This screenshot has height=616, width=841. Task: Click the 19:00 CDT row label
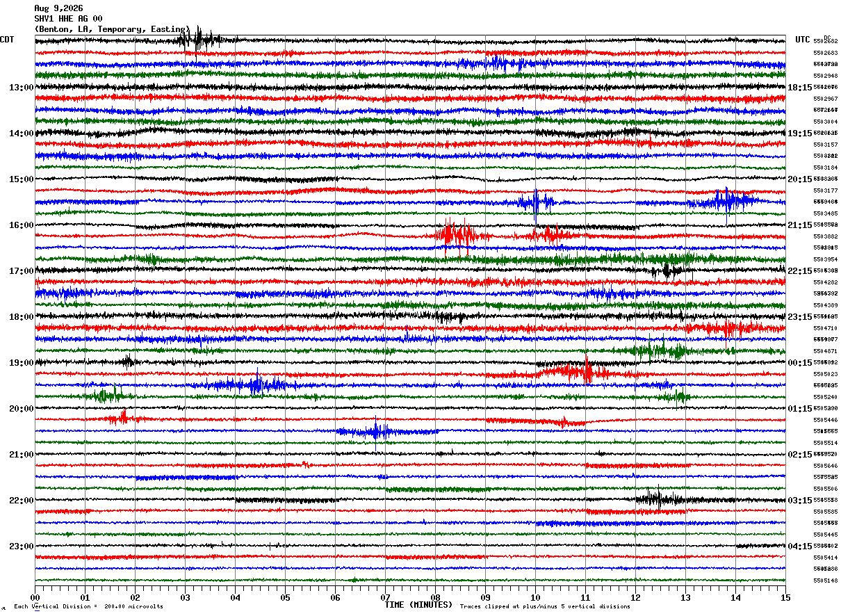tap(22, 362)
